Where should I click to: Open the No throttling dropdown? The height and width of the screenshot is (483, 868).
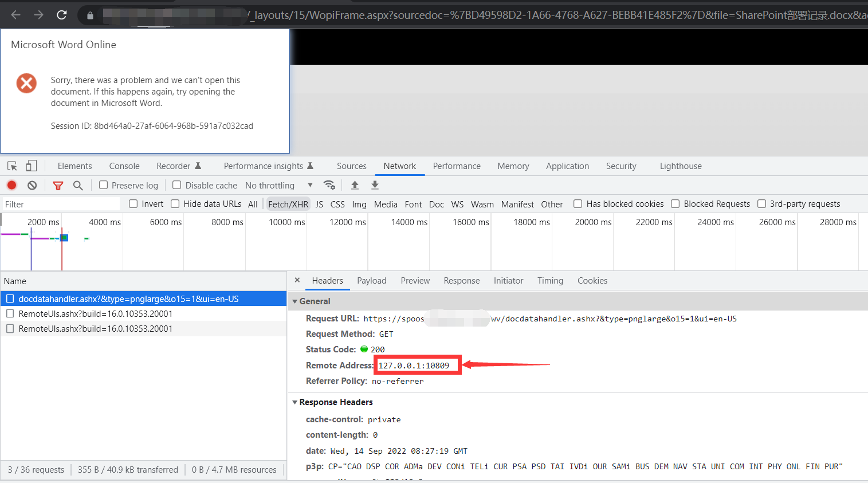pyautogui.click(x=278, y=185)
